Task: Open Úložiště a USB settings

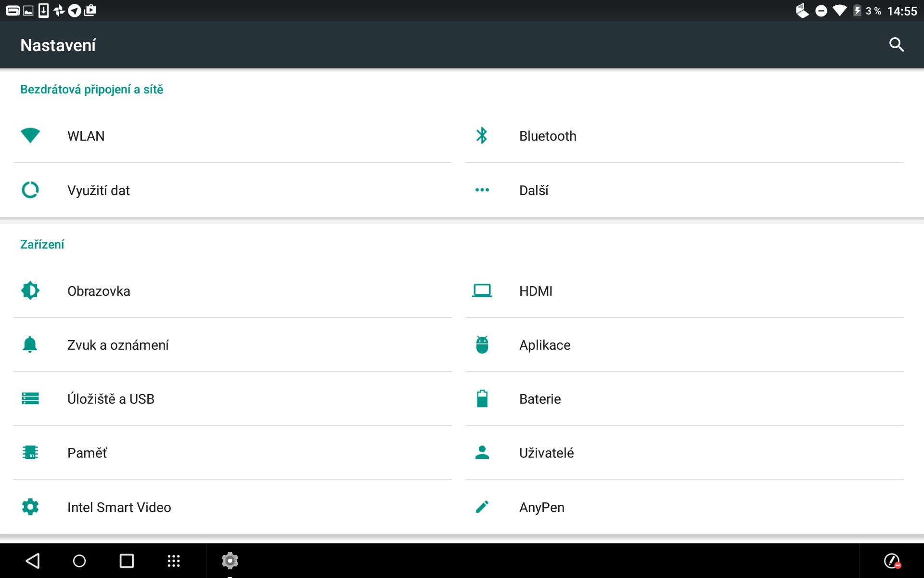Action: [111, 399]
